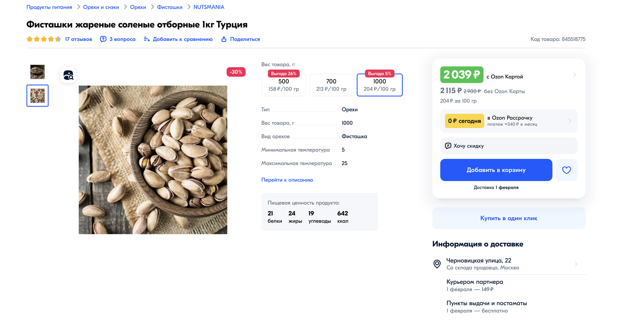Click the visual image search icon

click(x=68, y=75)
